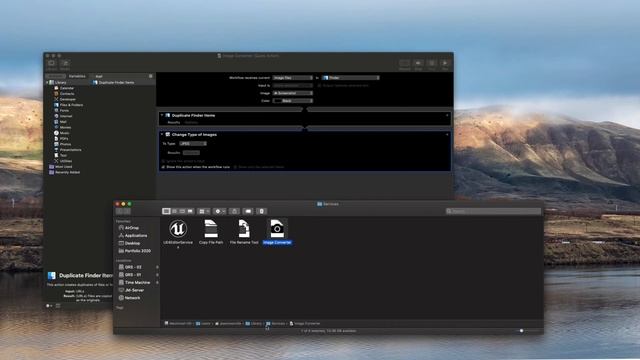The width and height of the screenshot is (640, 360).
Task: Open the application dropdown showing Finder
Action: pyautogui.click(x=351, y=78)
